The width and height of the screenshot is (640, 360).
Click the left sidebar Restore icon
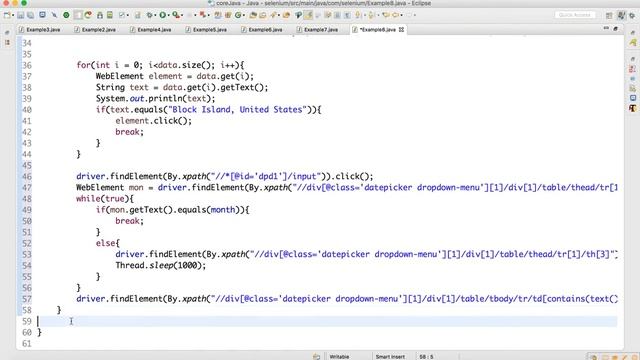[x=7, y=32]
